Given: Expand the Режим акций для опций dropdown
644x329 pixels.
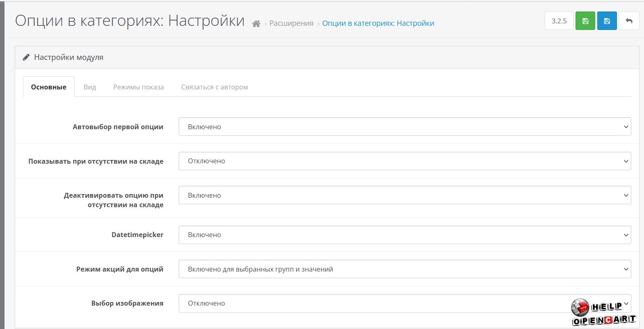Looking at the screenshot, I should click(x=405, y=269).
